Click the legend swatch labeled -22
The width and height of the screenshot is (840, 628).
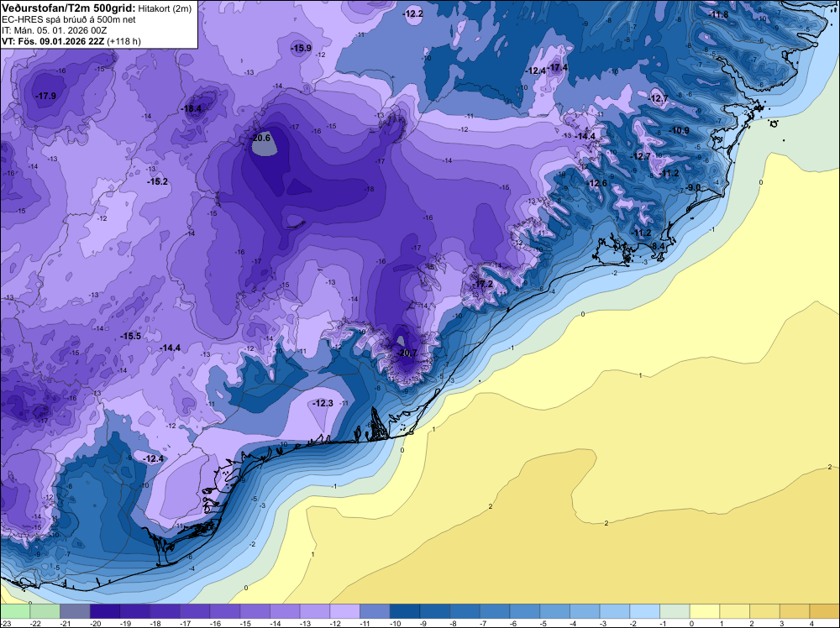45,611
